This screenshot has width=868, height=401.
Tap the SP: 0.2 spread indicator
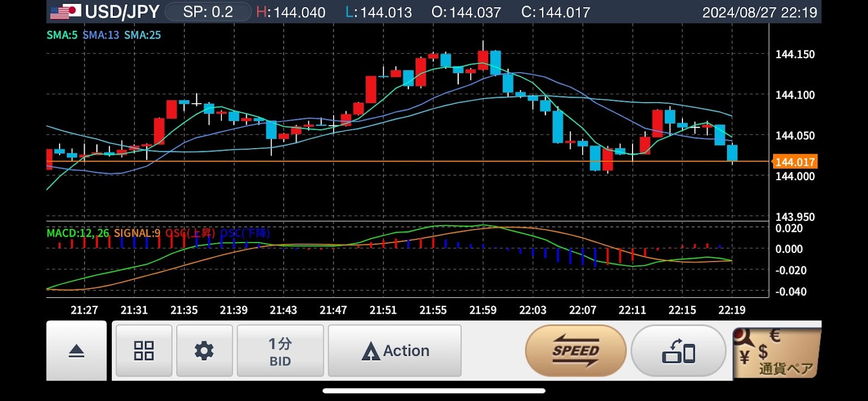tap(208, 11)
